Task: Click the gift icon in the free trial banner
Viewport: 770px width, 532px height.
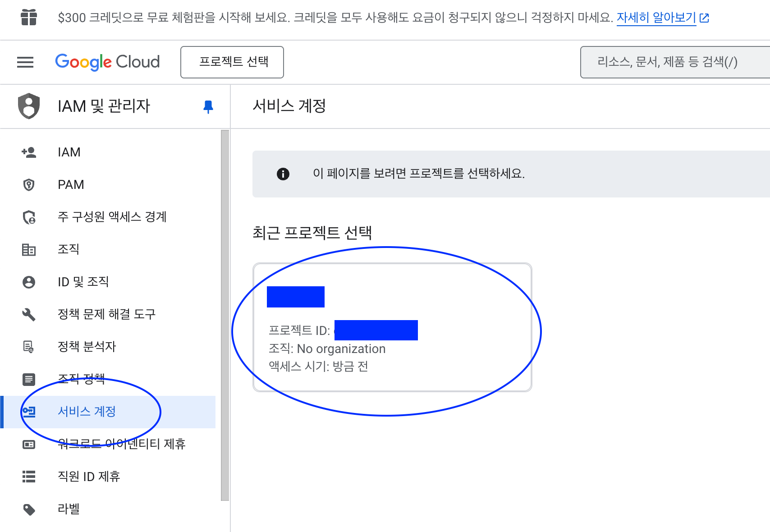Action: 29,18
